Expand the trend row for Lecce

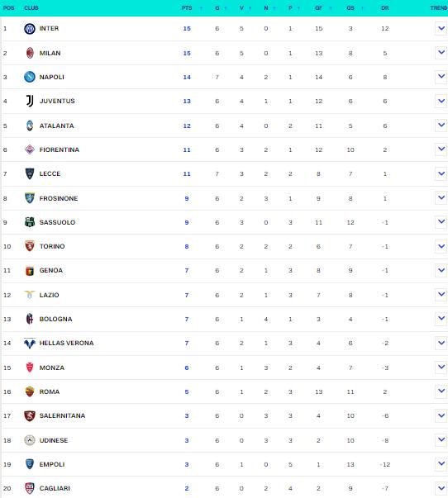(x=441, y=173)
